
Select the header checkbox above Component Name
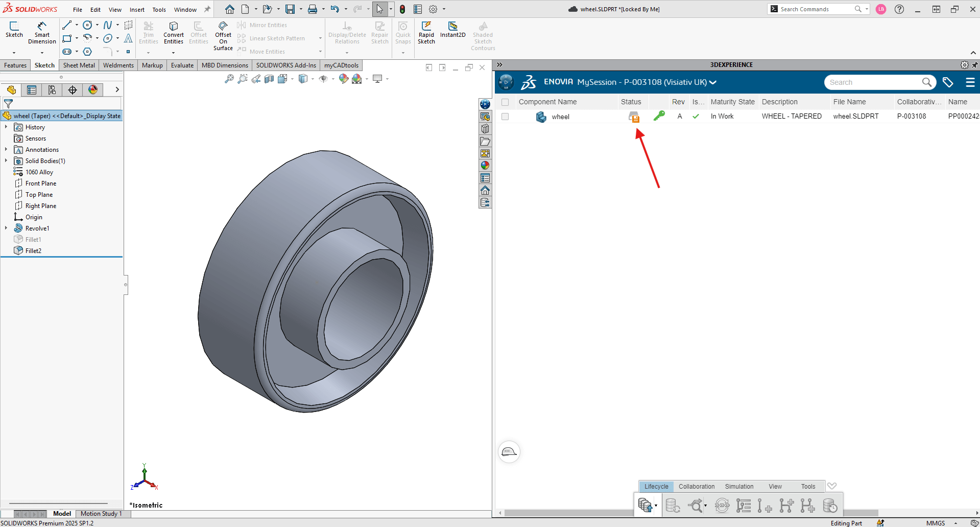pos(505,102)
